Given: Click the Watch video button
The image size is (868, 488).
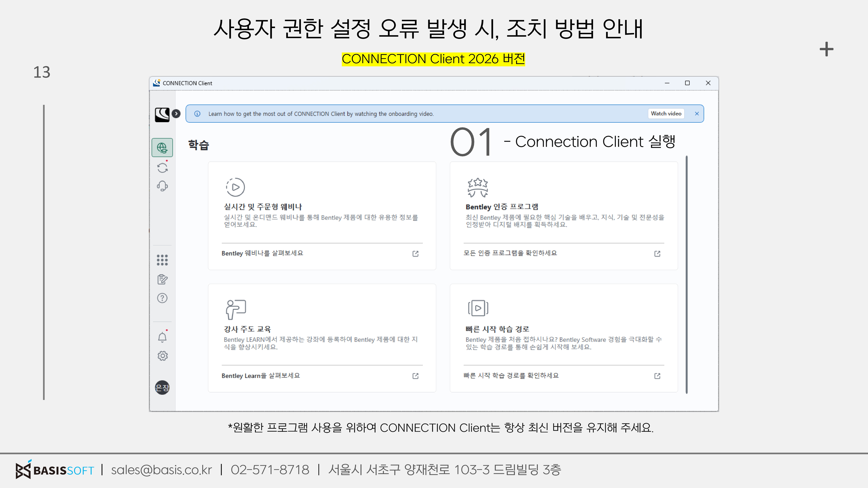Looking at the screenshot, I should [x=666, y=114].
